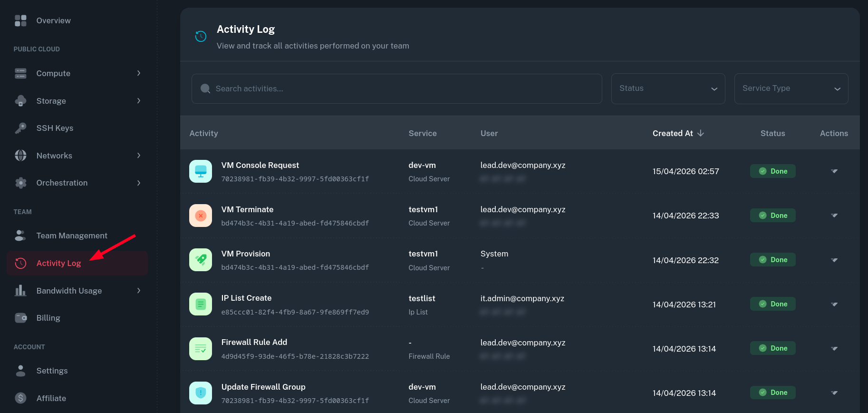The height and width of the screenshot is (413, 868).
Task: Open the Service Type filter dropdown
Action: tap(791, 88)
